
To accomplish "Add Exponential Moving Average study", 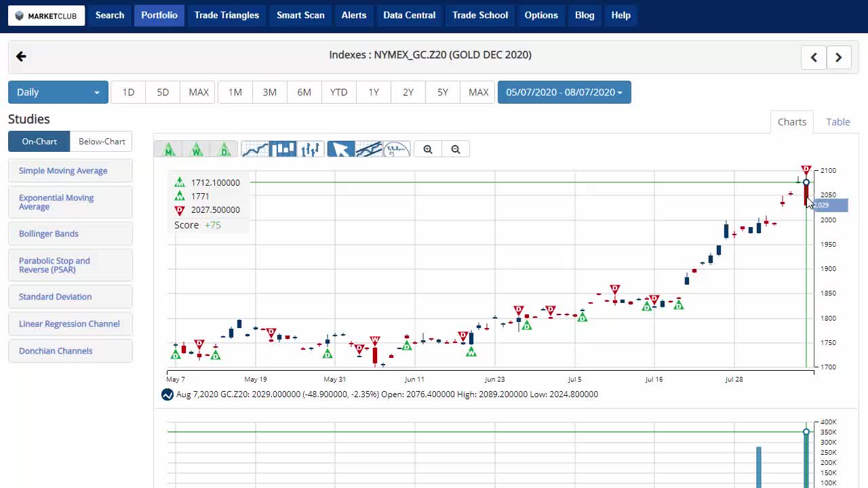I will coord(71,202).
